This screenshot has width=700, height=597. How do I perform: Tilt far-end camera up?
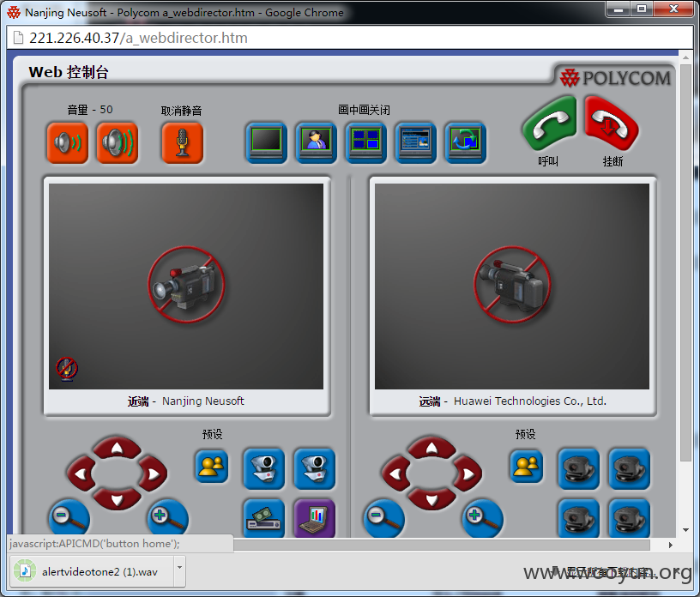[431, 448]
